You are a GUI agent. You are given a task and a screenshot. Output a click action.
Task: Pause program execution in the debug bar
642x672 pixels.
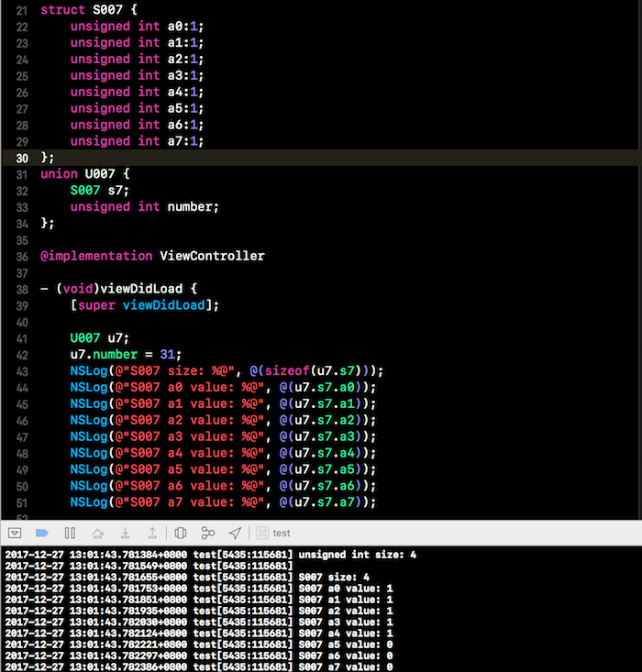[x=70, y=533]
